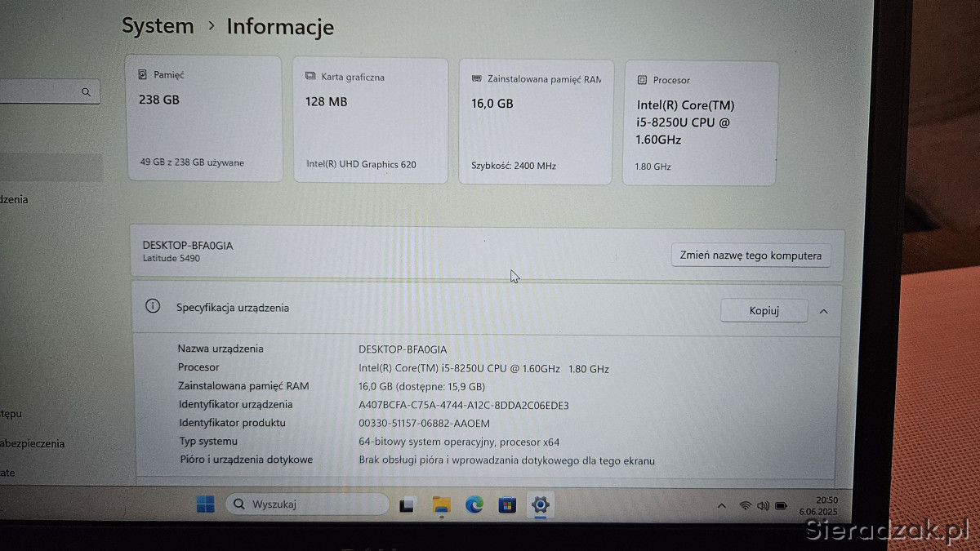Show hidden tray icons chevron
Viewport: 980px width, 551px height.
721,506
